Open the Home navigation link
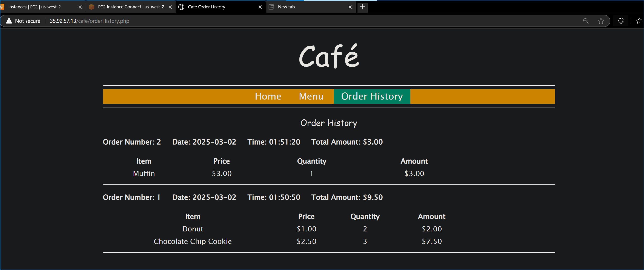The height and width of the screenshot is (270, 644). 268,96
